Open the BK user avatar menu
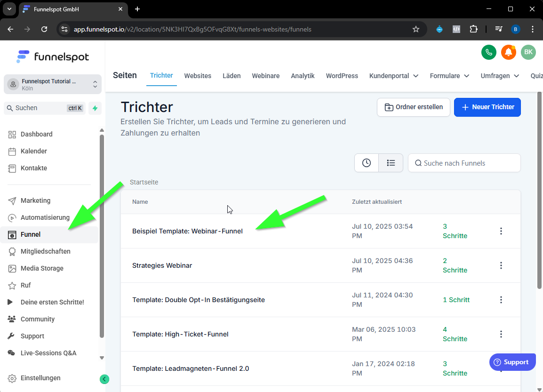Viewport: 543px width, 392px height. (x=528, y=52)
